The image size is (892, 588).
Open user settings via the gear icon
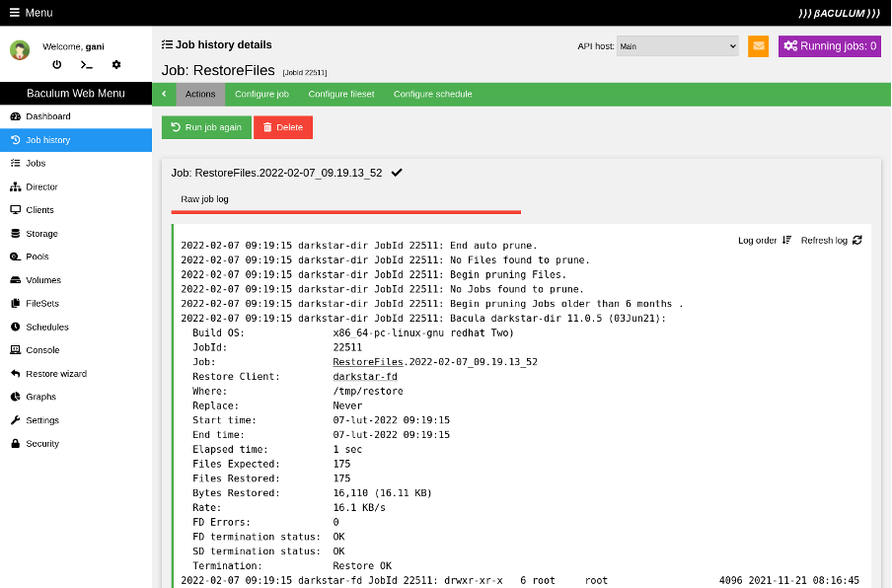[116, 65]
